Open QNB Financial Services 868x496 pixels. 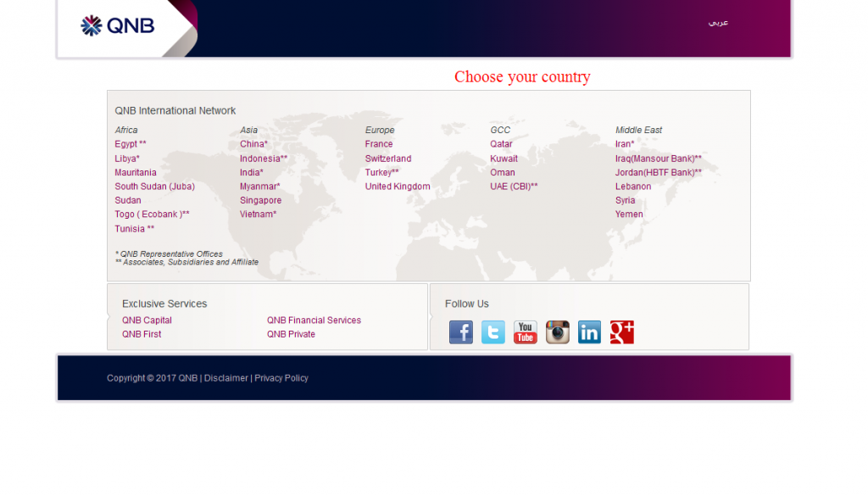click(x=314, y=320)
